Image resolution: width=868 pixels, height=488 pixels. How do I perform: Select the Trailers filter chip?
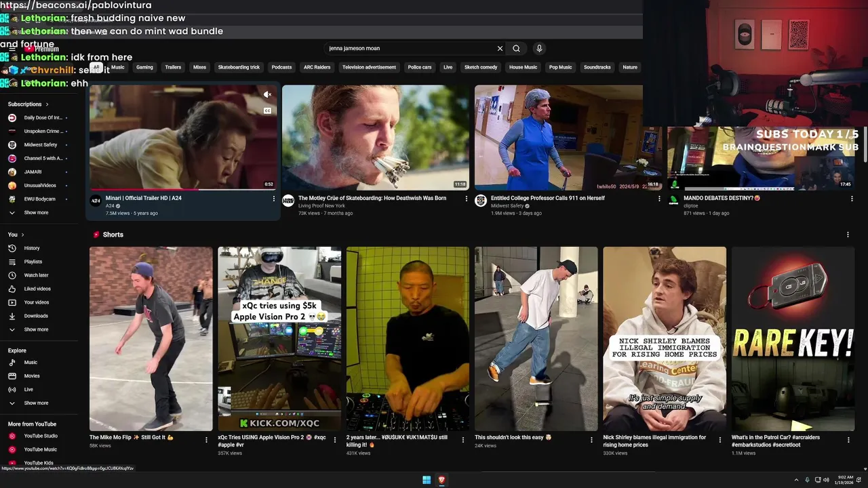click(173, 67)
